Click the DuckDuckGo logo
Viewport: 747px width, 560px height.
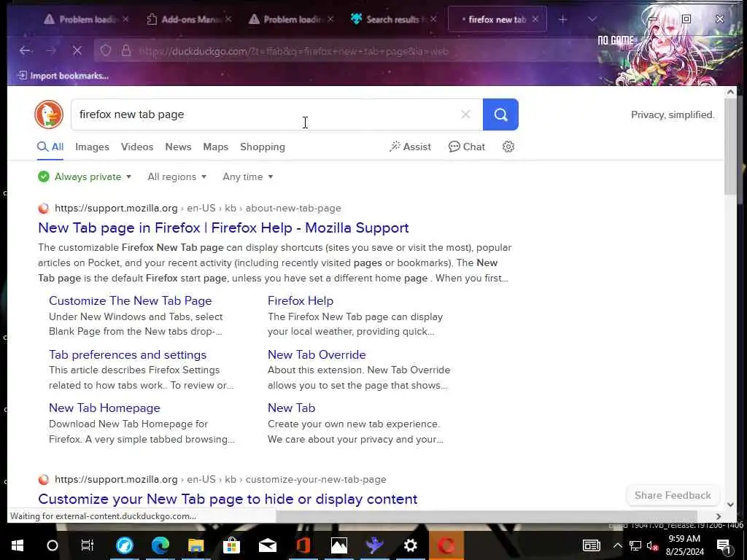coord(49,114)
